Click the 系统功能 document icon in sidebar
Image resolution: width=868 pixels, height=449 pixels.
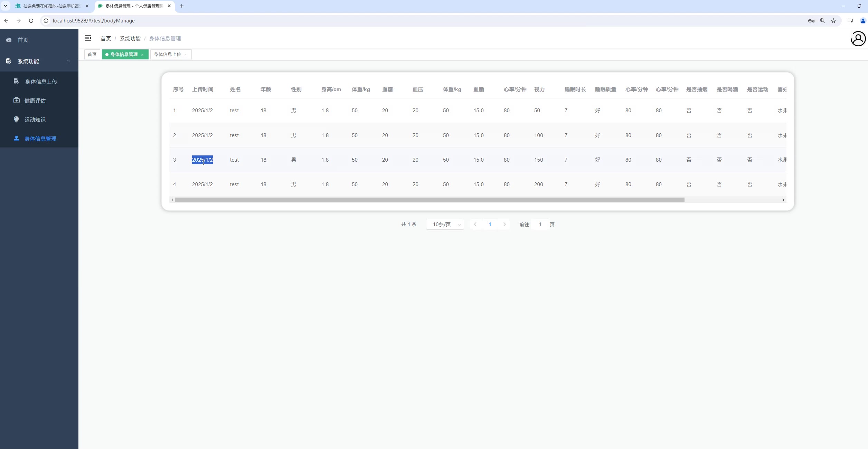tap(9, 61)
